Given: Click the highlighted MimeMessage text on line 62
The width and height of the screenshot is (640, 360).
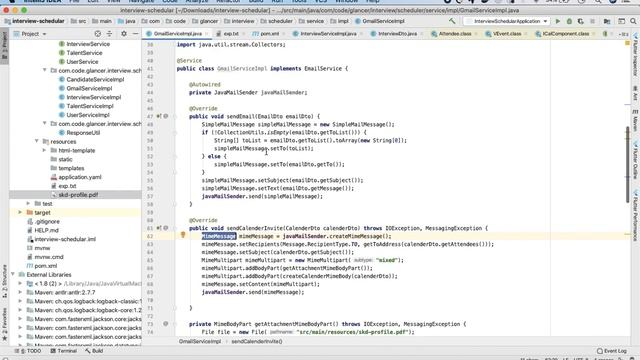Looking at the screenshot, I should [x=219, y=236].
